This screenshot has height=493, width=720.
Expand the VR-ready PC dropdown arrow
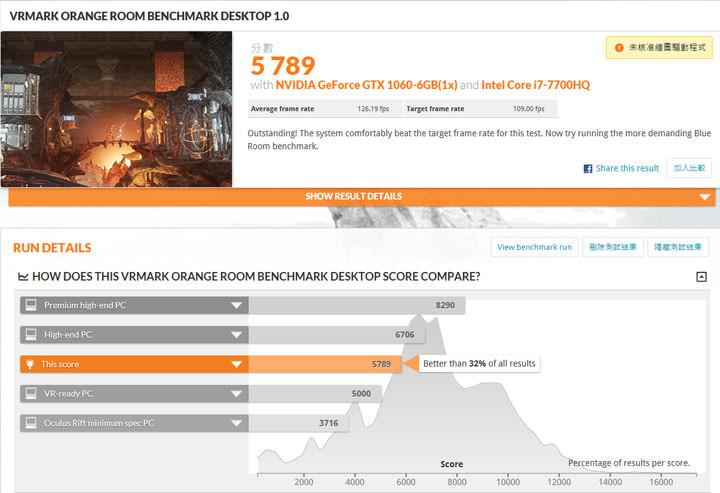(x=237, y=394)
